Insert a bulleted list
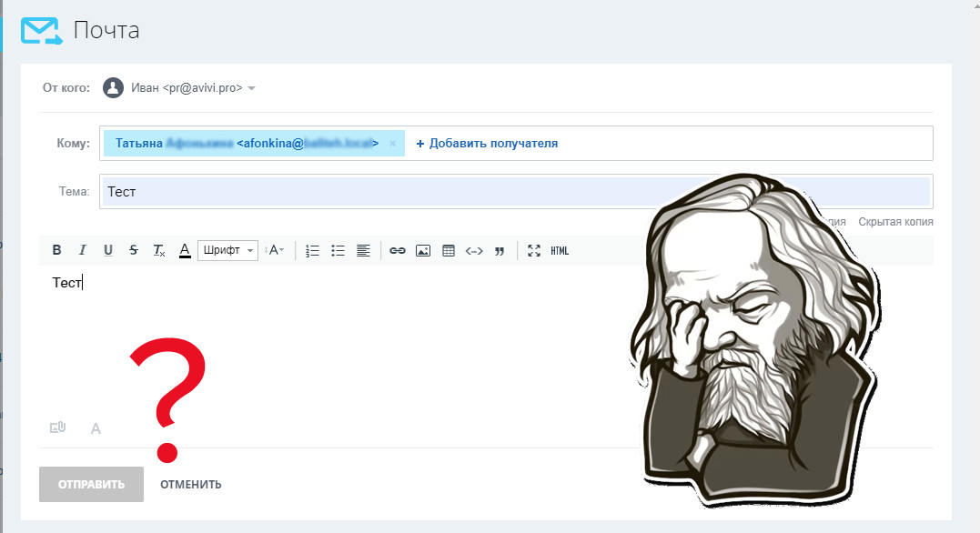This screenshot has width=980, height=533. tap(338, 250)
